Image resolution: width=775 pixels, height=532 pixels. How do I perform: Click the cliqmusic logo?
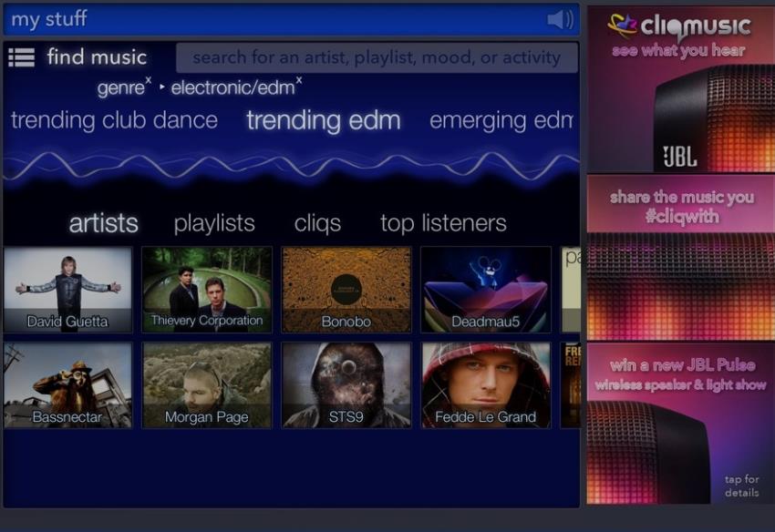[x=679, y=26]
